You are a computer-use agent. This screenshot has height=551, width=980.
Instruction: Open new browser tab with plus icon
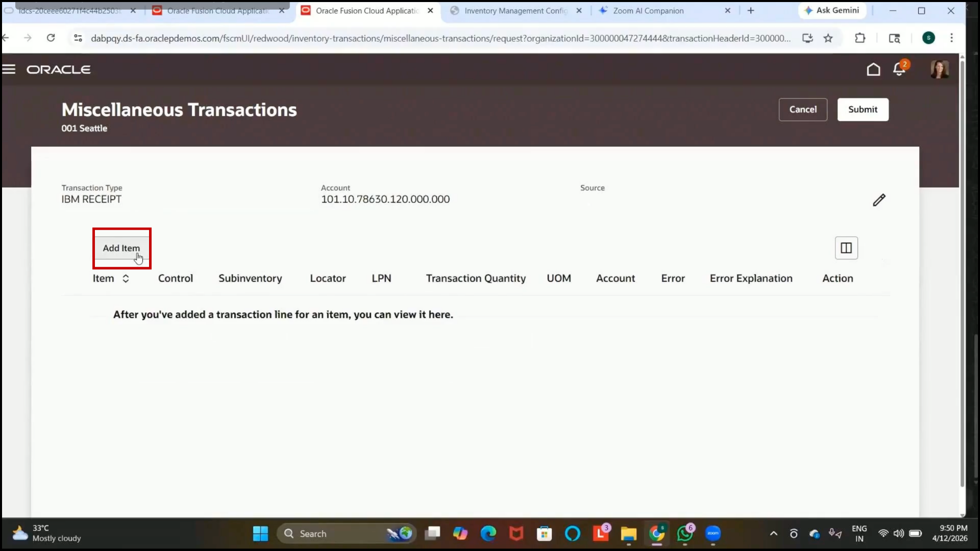point(751,11)
